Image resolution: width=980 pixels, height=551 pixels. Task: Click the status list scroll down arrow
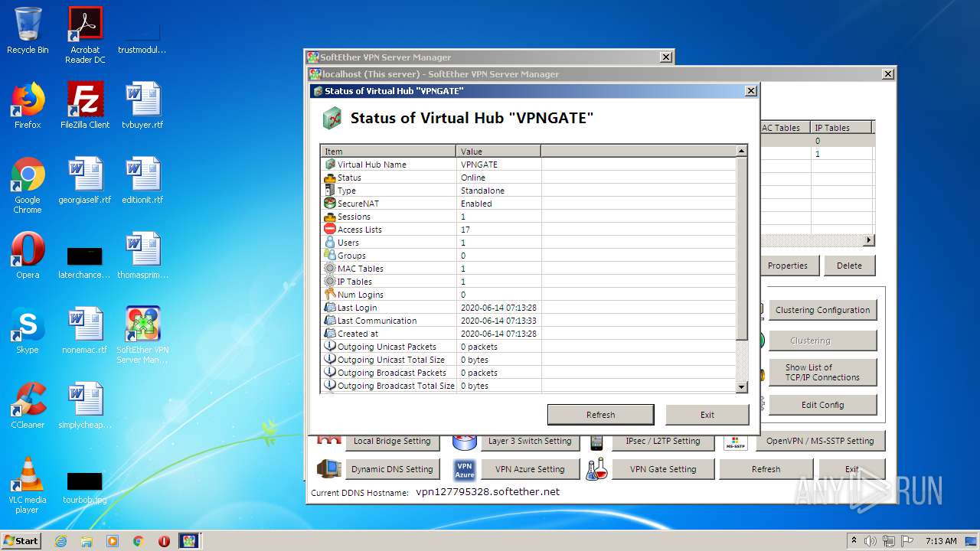tap(741, 387)
